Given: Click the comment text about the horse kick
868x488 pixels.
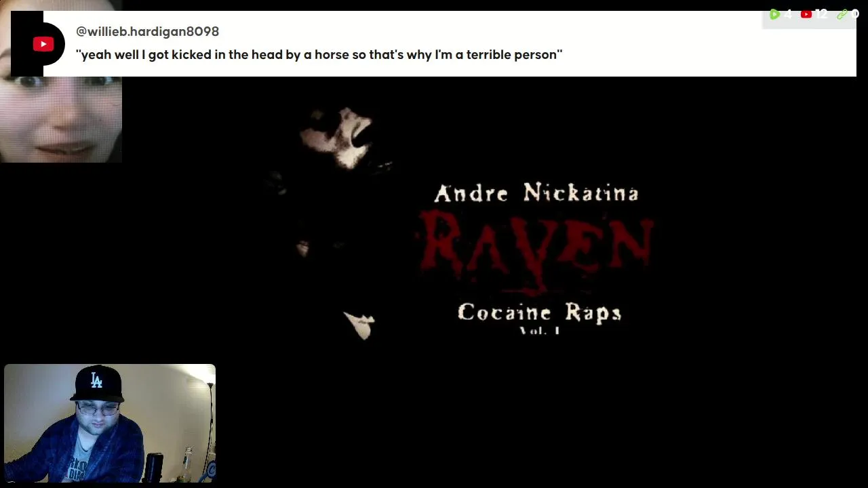Looking at the screenshot, I should point(319,55).
